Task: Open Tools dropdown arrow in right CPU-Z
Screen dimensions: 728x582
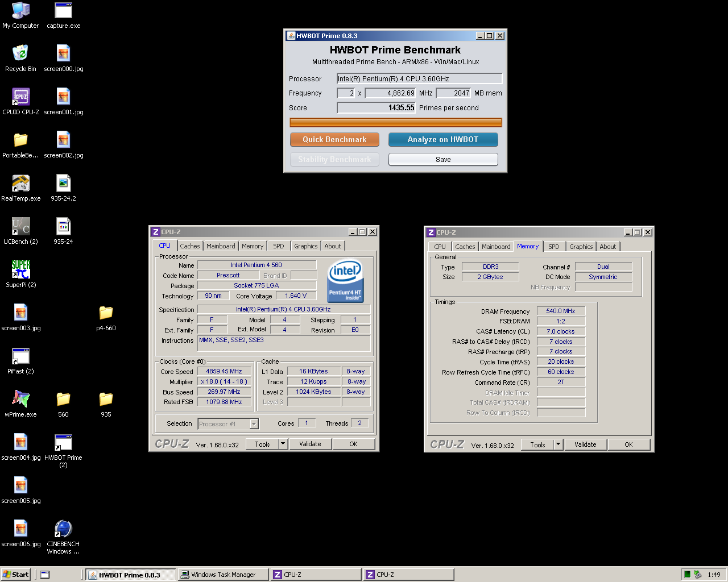Action: (x=559, y=444)
